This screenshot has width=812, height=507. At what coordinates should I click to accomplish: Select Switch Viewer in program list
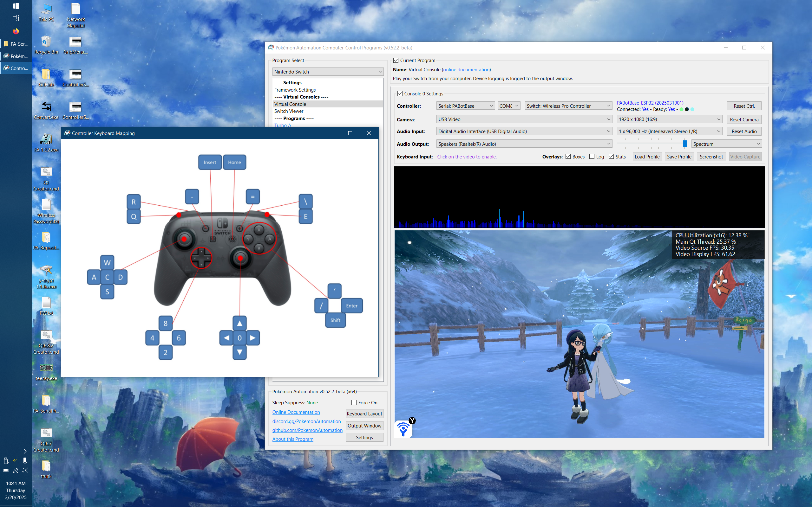(x=289, y=111)
